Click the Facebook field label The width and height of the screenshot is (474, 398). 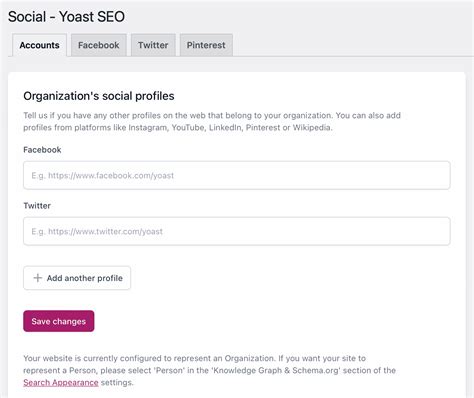pyautogui.click(x=42, y=150)
